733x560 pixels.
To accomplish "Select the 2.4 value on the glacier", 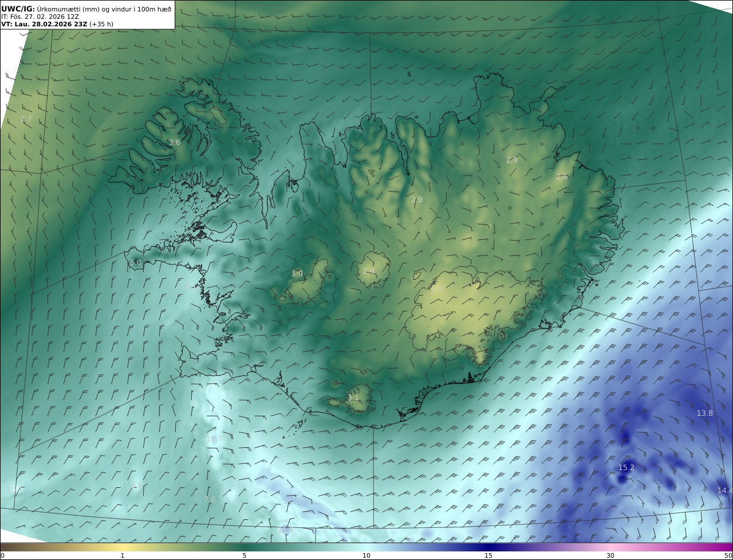I will click(x=369, y=271).
